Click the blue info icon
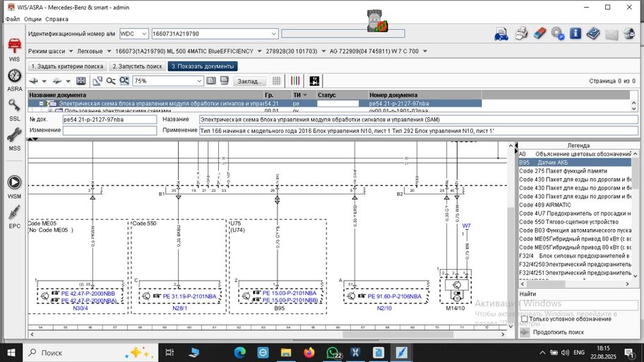 click(576, 33)
